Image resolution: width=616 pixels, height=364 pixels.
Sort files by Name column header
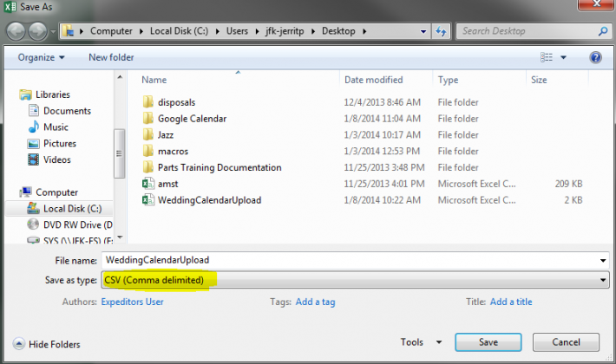point(154,80)
